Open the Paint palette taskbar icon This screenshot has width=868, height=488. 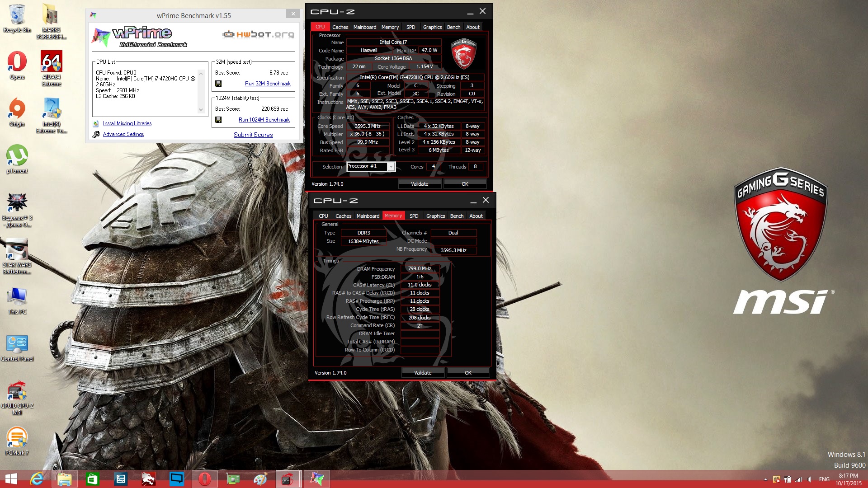pyautogui.click(x=260, y=479)
